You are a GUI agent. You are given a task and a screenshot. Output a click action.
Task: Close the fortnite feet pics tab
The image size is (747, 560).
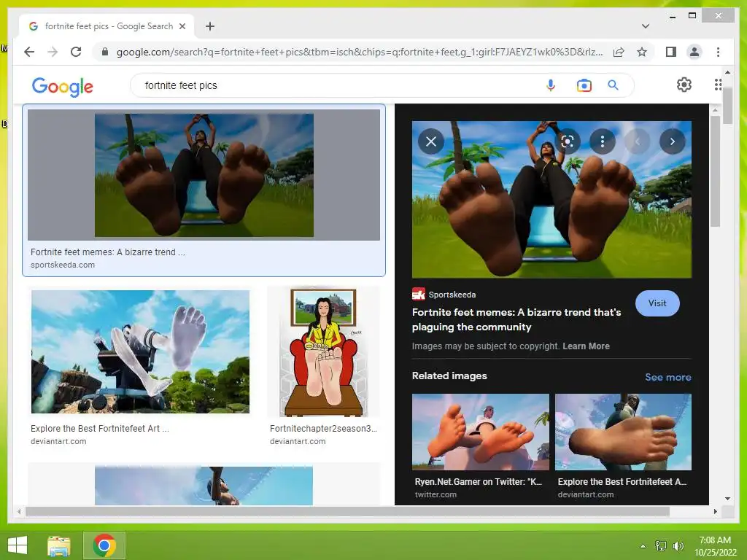point(182,26)
